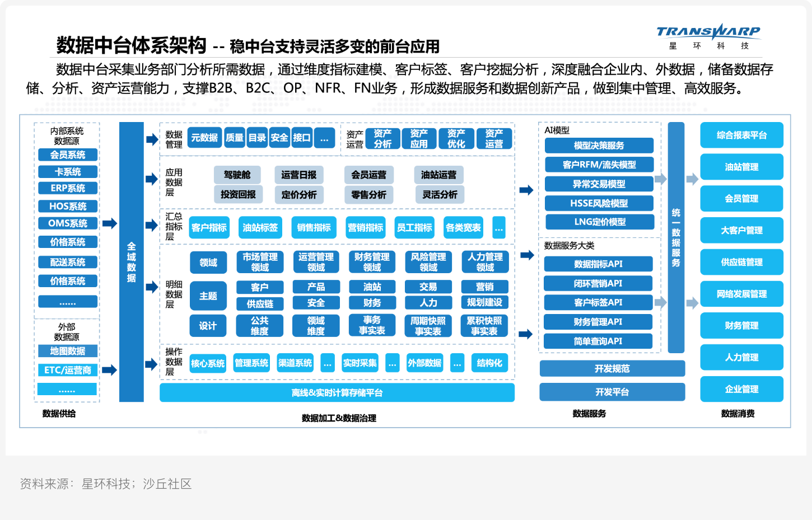Click the HSSE风险模型 box
This screenshot has width=812, height=520.
coord(599,203)
